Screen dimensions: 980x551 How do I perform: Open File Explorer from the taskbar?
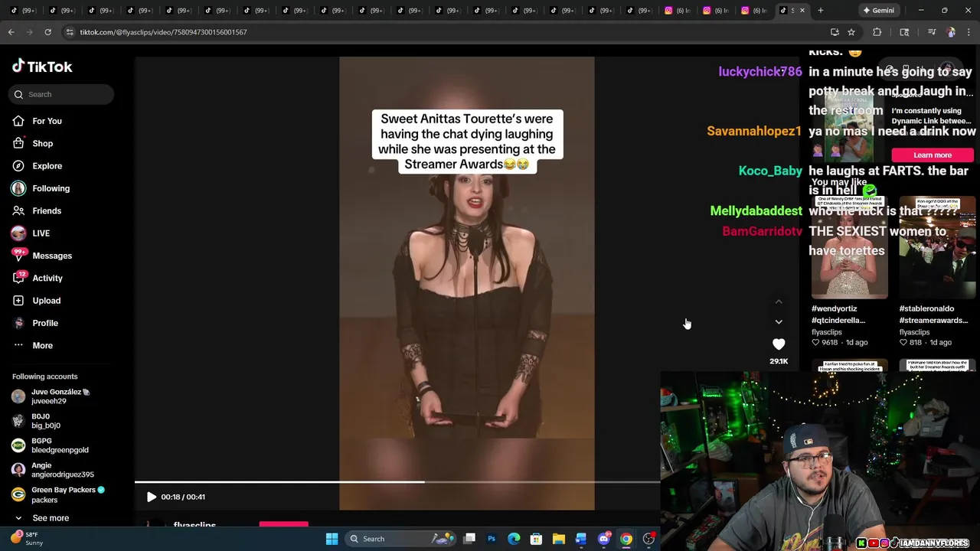click(x=559, y=539)
